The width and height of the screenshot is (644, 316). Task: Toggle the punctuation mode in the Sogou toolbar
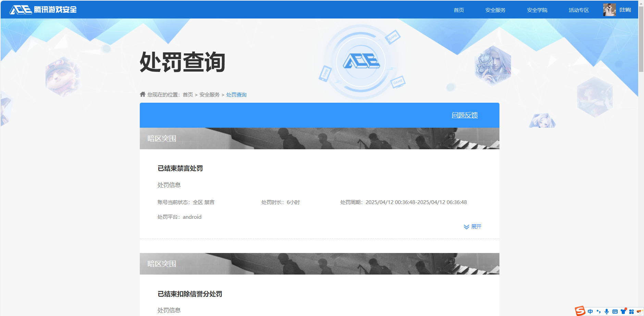(x=598, y=312)
